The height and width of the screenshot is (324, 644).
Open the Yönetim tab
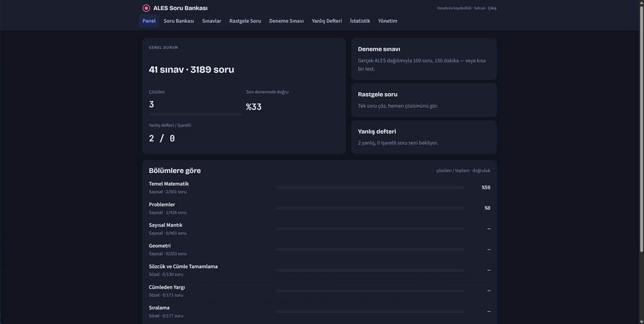[x=388, y=21]
